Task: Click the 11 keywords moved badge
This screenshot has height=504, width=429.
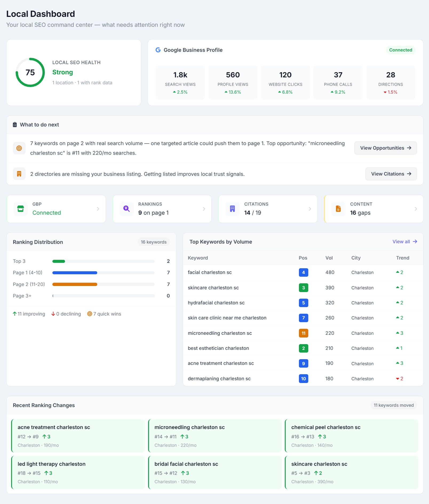Action: tap(394, 405)
